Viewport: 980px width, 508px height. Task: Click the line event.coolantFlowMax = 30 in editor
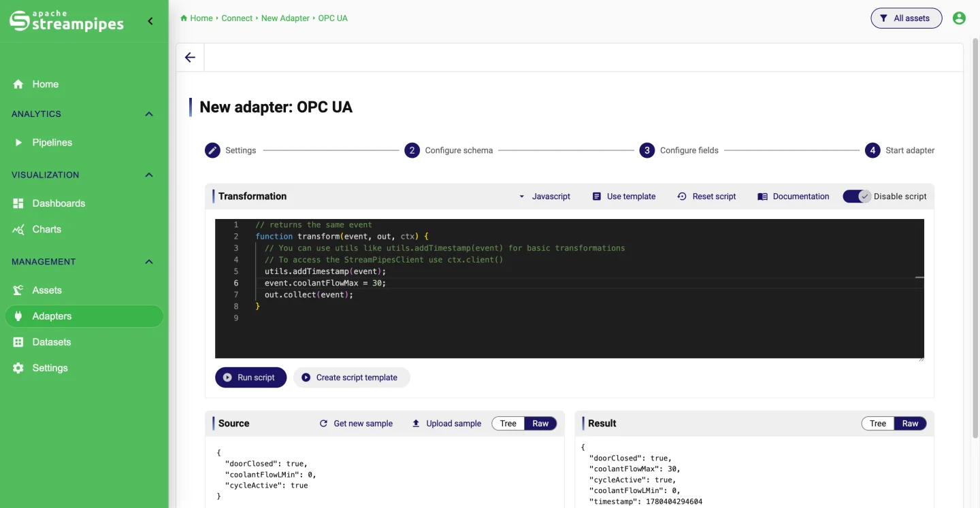click(325, 283)
